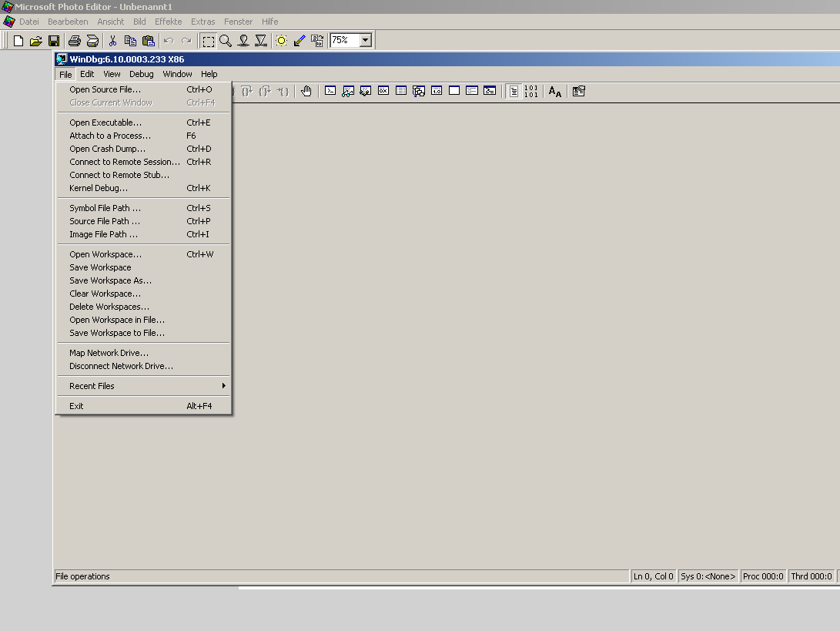Open the Command Browser window icon
The image size is (840, 631).
tap(490, 91)
